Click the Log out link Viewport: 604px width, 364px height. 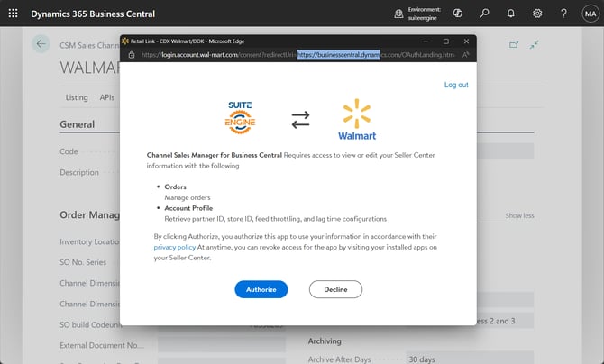[x=456, y=85]
